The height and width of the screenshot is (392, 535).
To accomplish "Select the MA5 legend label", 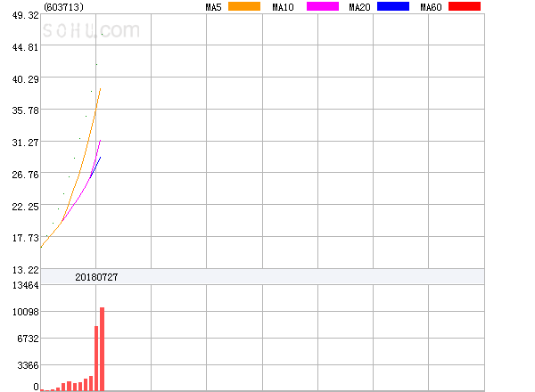I will click(213, 7).
